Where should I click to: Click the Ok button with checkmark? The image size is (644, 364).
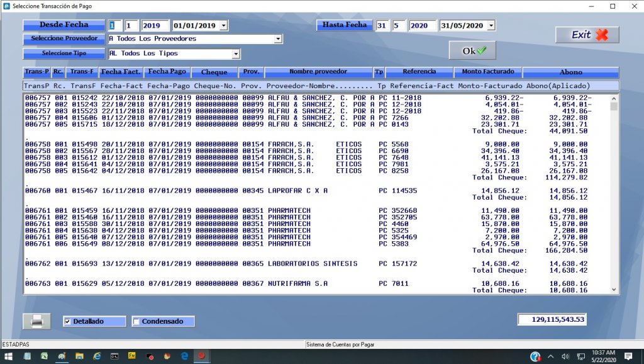pyautogui.click(x=472, y=50)
